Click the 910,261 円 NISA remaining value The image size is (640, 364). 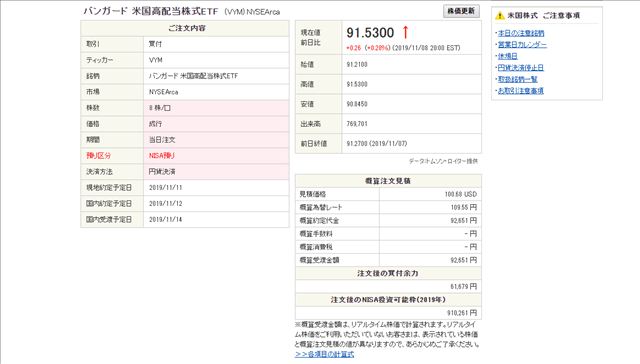pos(462,313)
